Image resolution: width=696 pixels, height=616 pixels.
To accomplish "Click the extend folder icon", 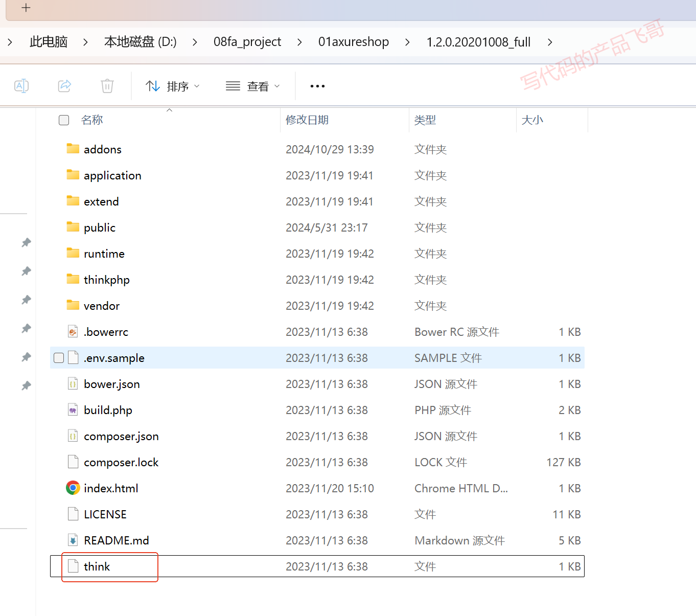I will coord(73,201).
